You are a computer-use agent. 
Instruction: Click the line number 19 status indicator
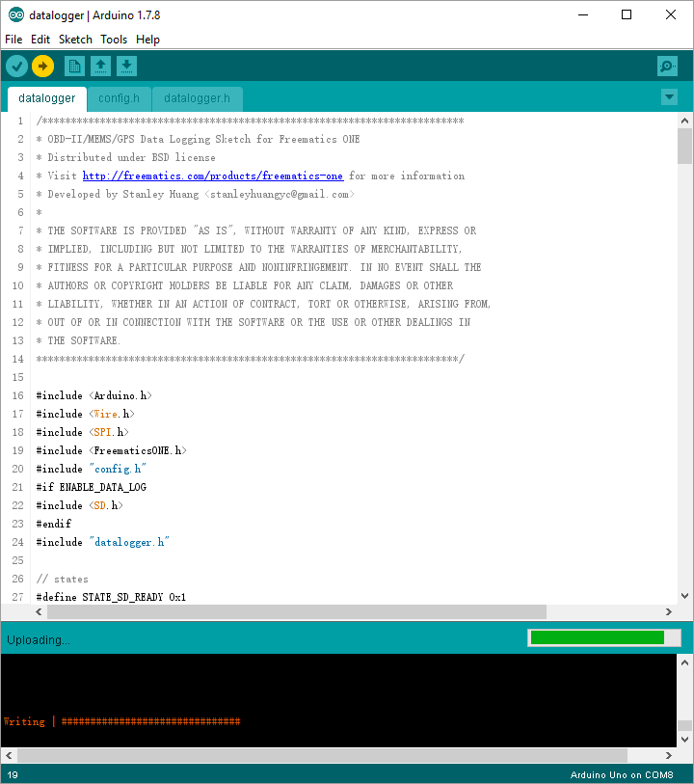pos(13,774)
